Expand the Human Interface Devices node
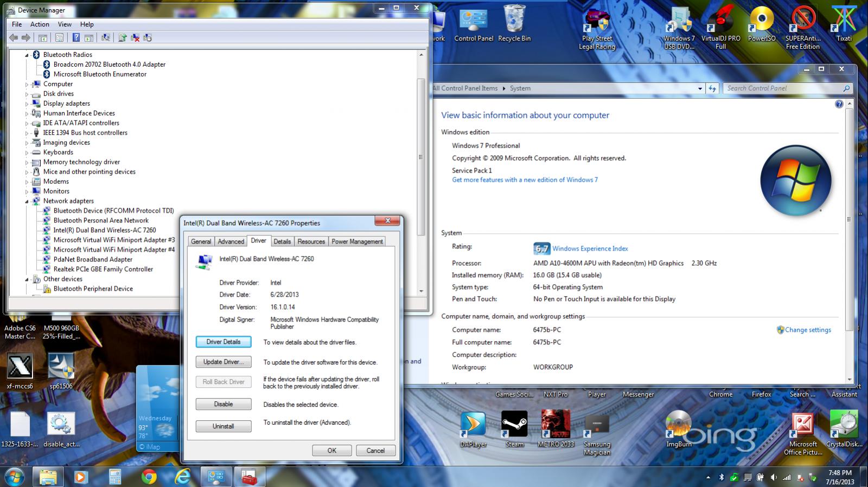 (27, 113)
